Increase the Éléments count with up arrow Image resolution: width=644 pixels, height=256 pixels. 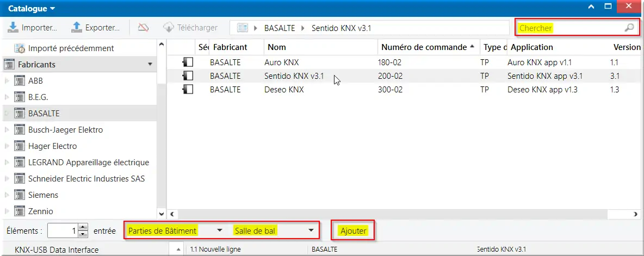pos(83,227)
